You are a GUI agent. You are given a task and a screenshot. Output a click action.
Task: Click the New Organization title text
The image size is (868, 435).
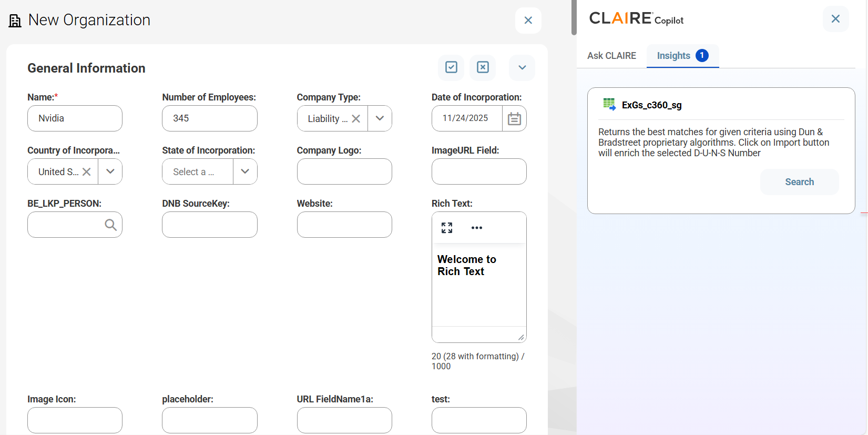click(x=89, y=20)
